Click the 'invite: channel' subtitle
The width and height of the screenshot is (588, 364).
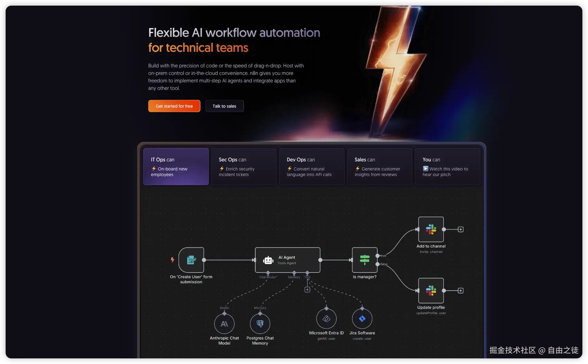click(x=431, y=252)
